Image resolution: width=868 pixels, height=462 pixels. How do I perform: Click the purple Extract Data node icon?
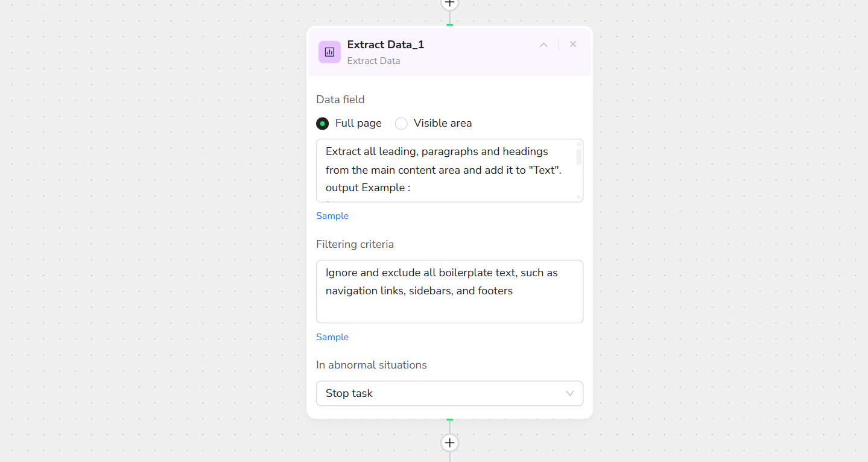point(329,52)
